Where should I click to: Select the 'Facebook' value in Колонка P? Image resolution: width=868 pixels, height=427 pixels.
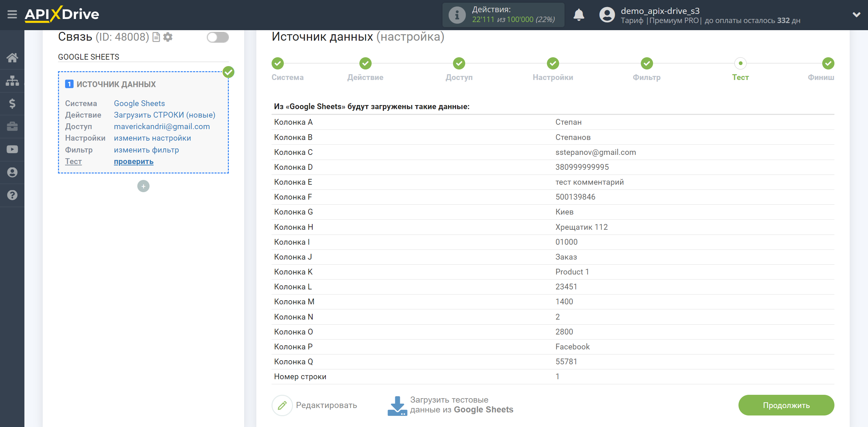[572, 347]
